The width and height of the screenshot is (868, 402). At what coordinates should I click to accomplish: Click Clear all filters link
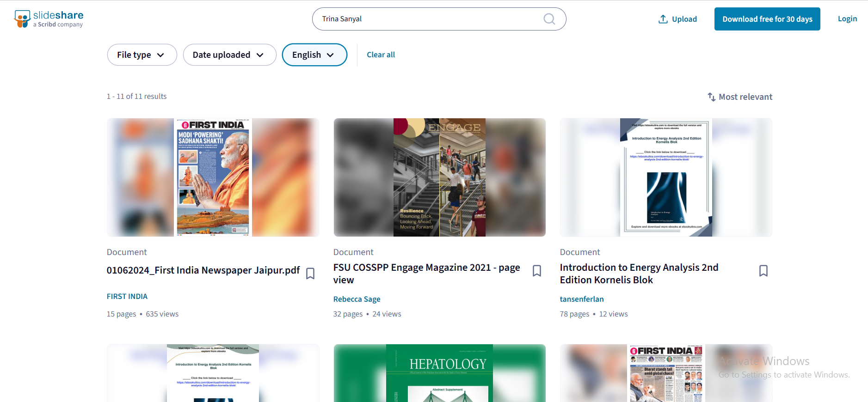(381, 55)
